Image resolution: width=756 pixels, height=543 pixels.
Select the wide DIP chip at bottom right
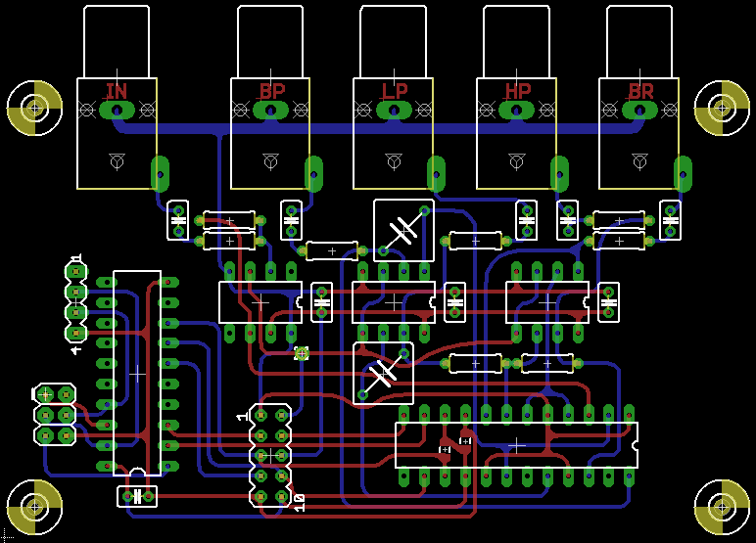[x=516, y=445]
